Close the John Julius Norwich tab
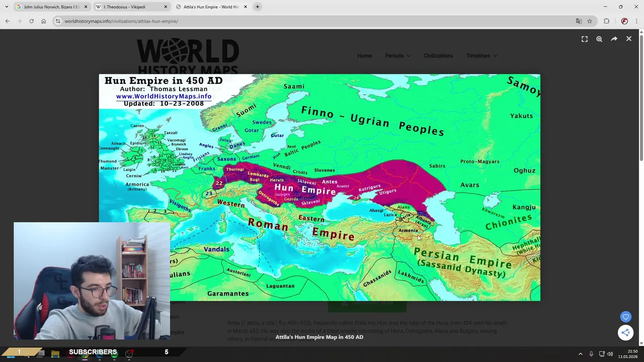The width and height of the screenshot is (644, 362). [x=86, y=7]
